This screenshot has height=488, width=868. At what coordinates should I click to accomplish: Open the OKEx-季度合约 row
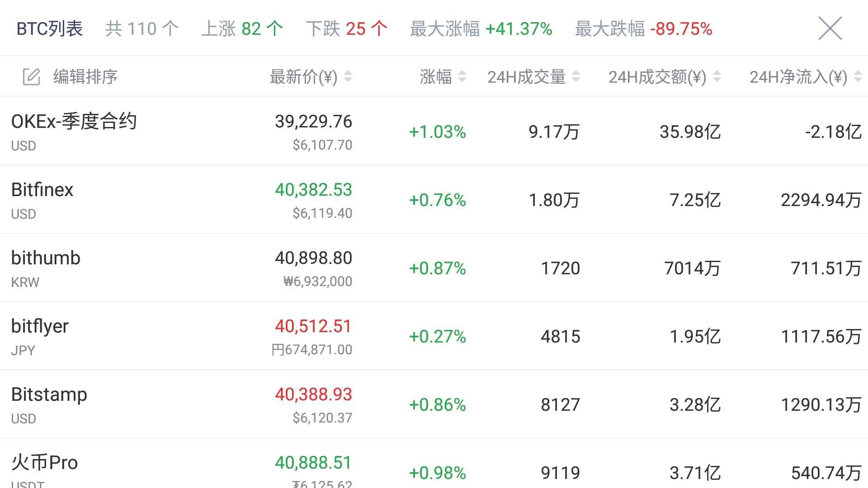tap(434, 131)
